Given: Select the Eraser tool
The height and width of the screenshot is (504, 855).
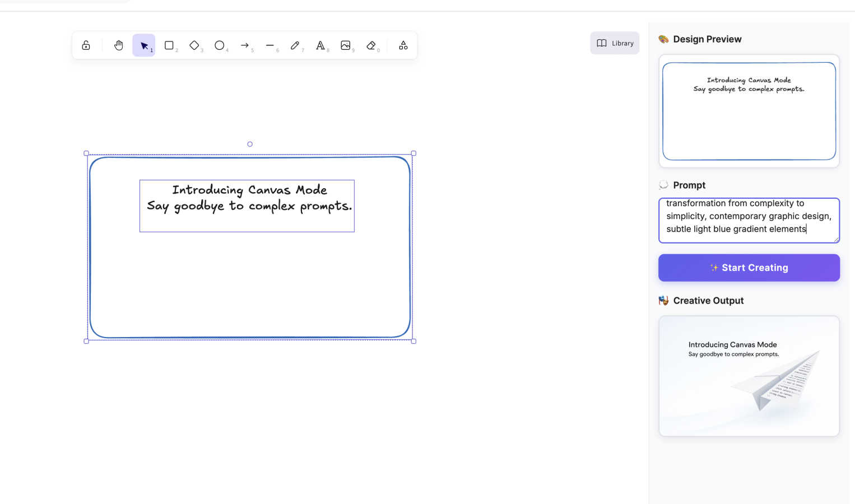Looking at the screenshot, I should [371, 45].
